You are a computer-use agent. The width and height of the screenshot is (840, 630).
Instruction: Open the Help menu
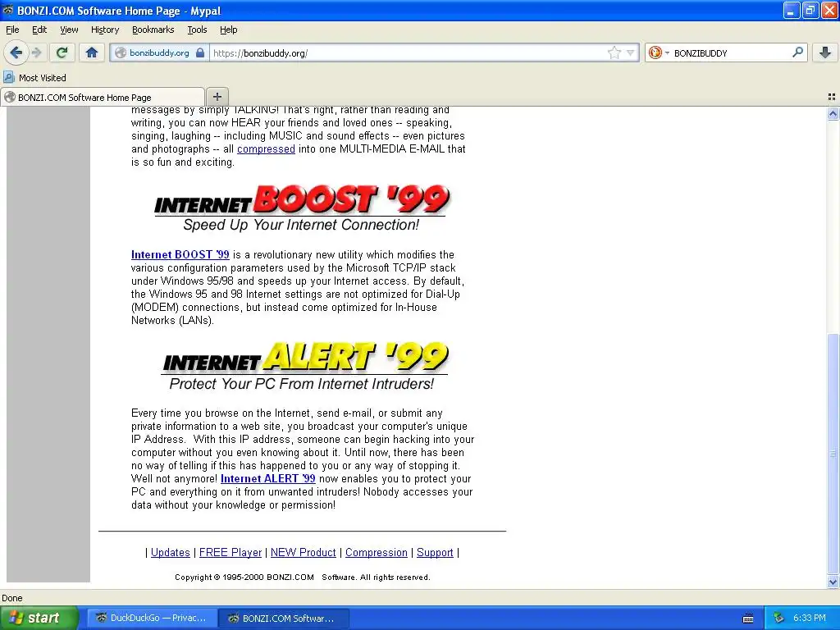228,30
